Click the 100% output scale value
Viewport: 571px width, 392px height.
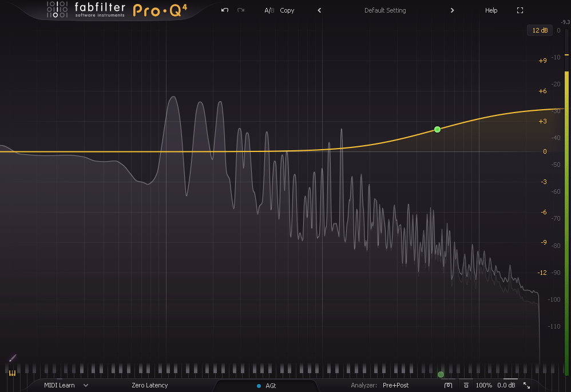point(483,385)
